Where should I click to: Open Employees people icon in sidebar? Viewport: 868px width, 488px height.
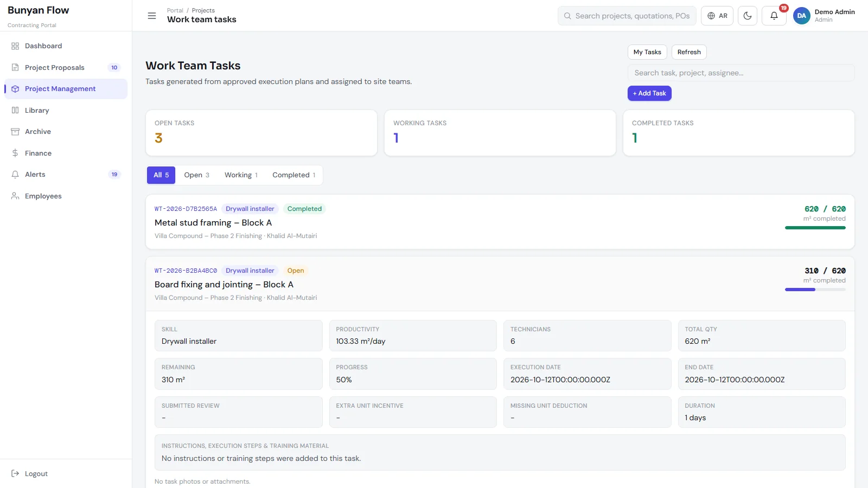point(15,196)
